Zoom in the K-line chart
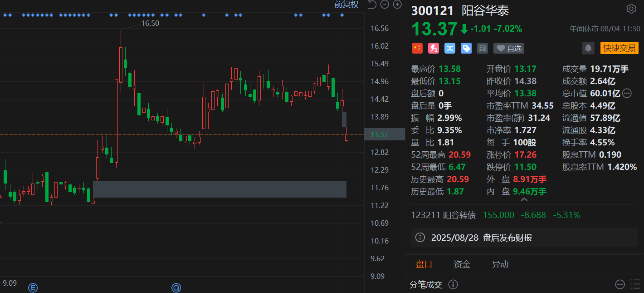The height and width of the screenshot is (293, 644). coord(397,5)
